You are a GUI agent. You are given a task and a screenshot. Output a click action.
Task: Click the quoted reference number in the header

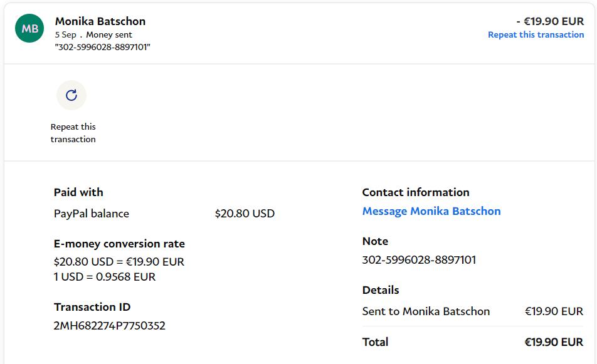click(x=103, y=47)
